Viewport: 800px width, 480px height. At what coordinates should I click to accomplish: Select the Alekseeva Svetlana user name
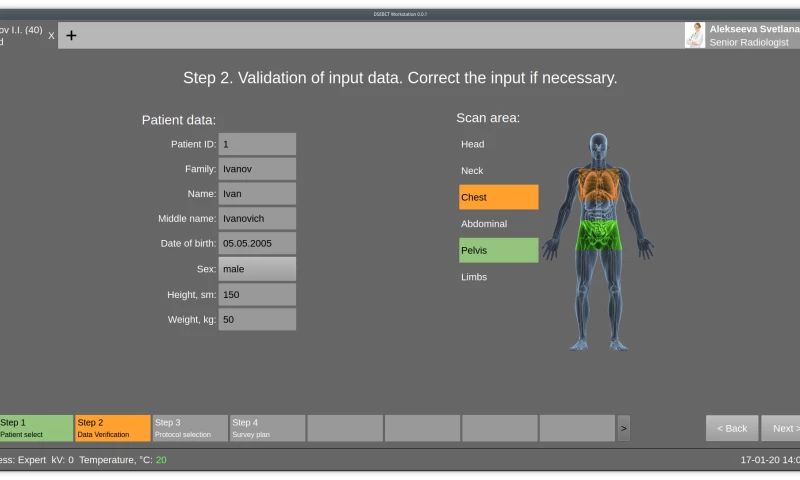[754, 29]
